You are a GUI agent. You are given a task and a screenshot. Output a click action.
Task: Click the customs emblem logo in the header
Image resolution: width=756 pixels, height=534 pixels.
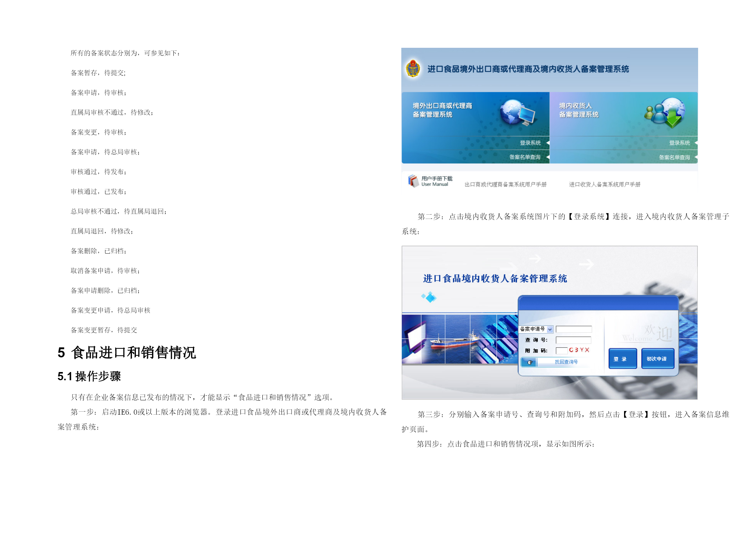click(x=413, y=69)
